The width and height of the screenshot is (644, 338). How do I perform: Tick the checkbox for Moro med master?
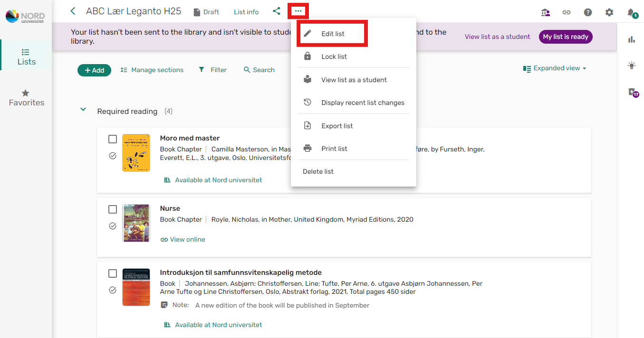(113, 139)
